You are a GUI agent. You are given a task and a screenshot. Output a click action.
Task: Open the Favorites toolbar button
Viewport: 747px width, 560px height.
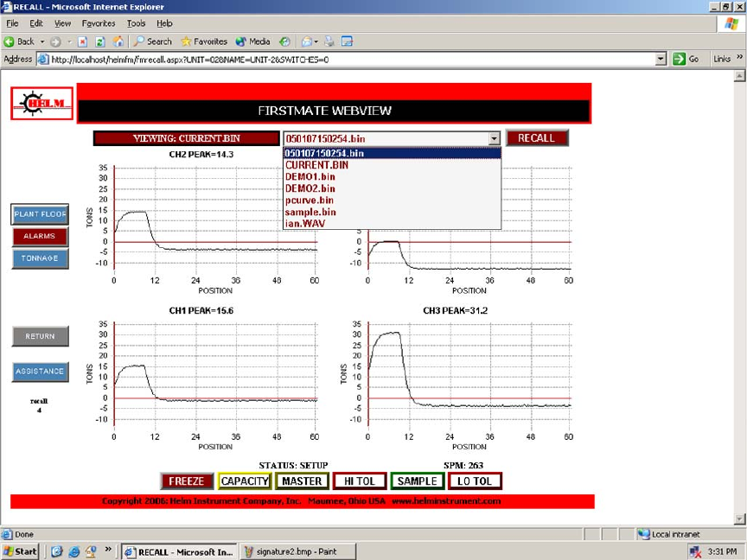click(x=204, y=41)
